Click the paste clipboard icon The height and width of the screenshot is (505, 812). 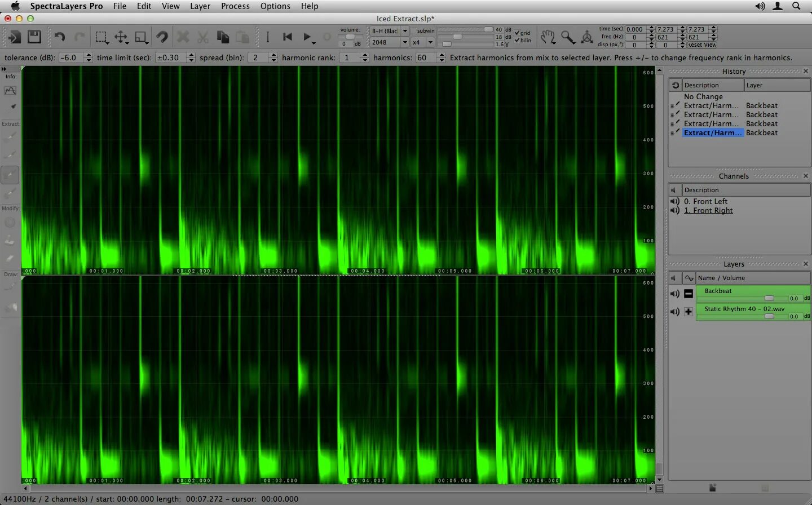click(x=243, y=37)
